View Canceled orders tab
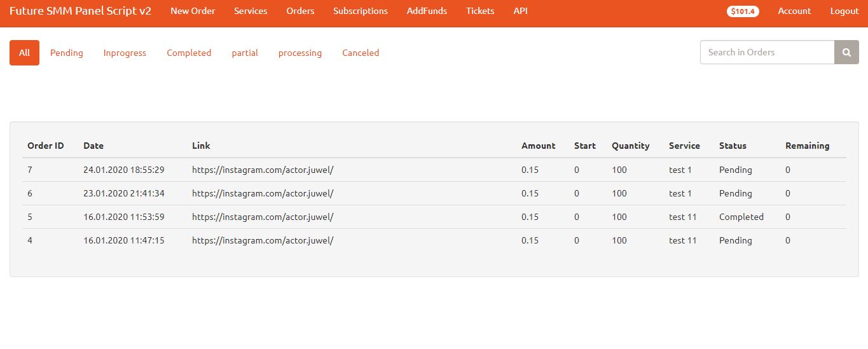This screenshot has width=868, height=349. tap(361, 53)
